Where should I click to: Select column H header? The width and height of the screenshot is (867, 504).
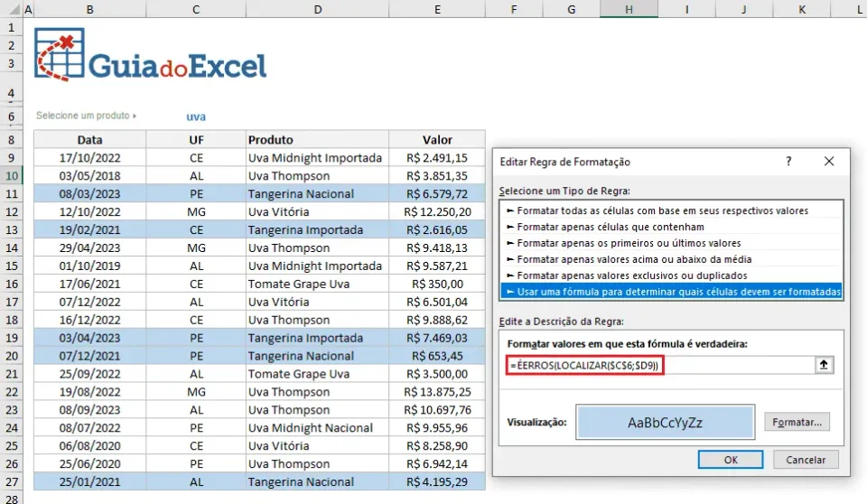[629, 9]
